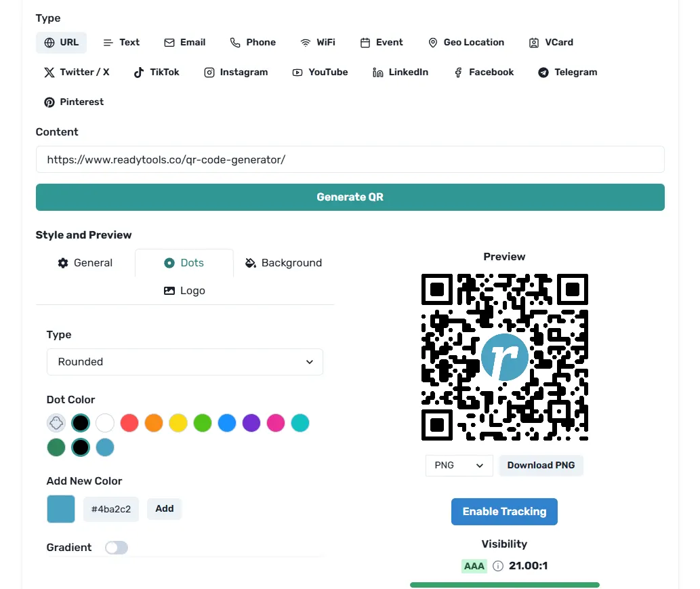Enable Tracking for the QR code
This screenshot has width=700, height=589.
[x=504, y=512]
